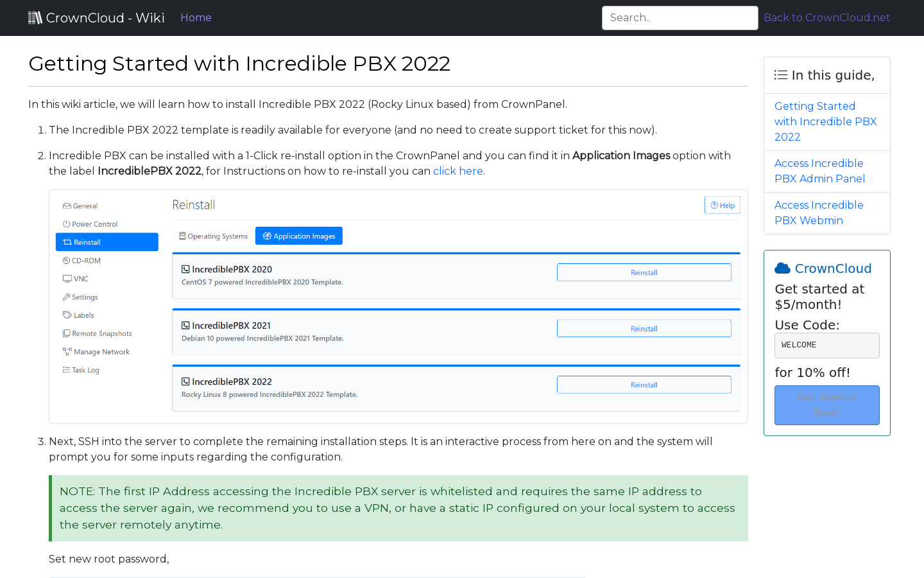Jump to Access Incredible PBX Webmin section

(x=819, y=213)
